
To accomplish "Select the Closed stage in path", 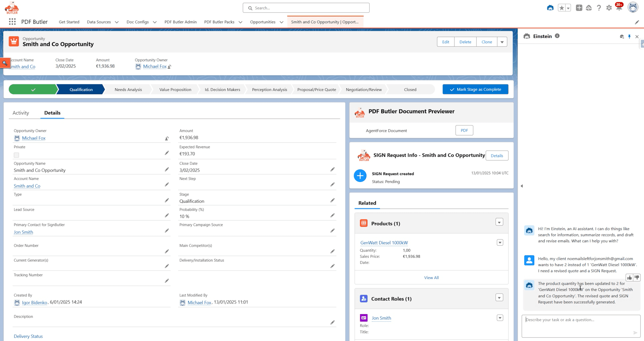I will [410, 90].
